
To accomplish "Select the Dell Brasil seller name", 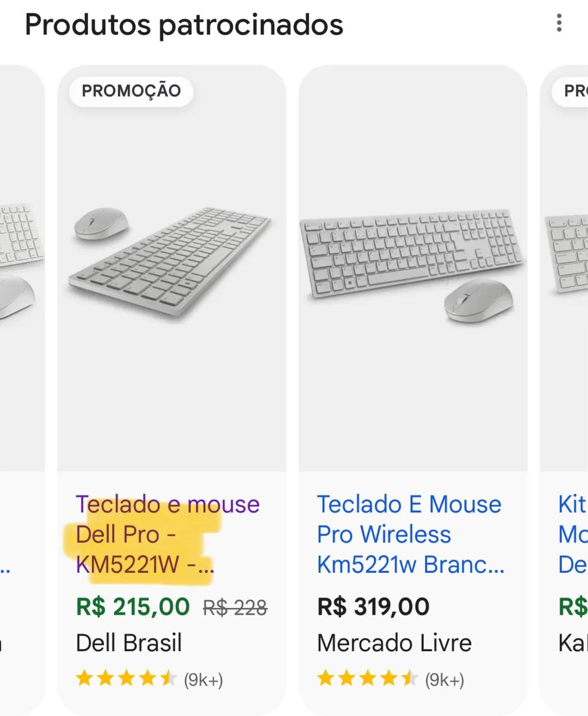I will coord(129,642).
